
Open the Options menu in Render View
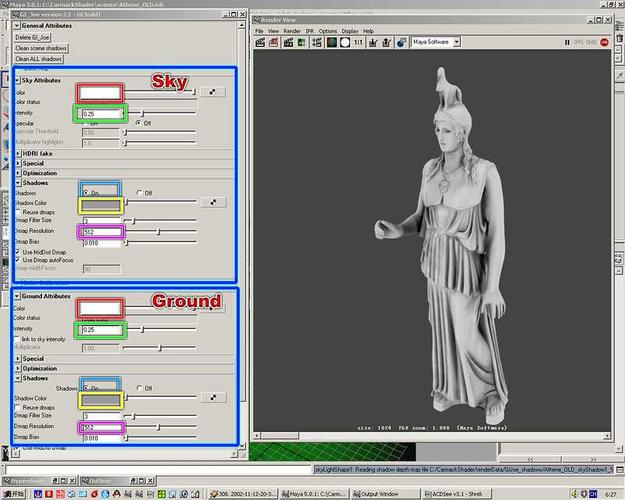tap(328, 31)
